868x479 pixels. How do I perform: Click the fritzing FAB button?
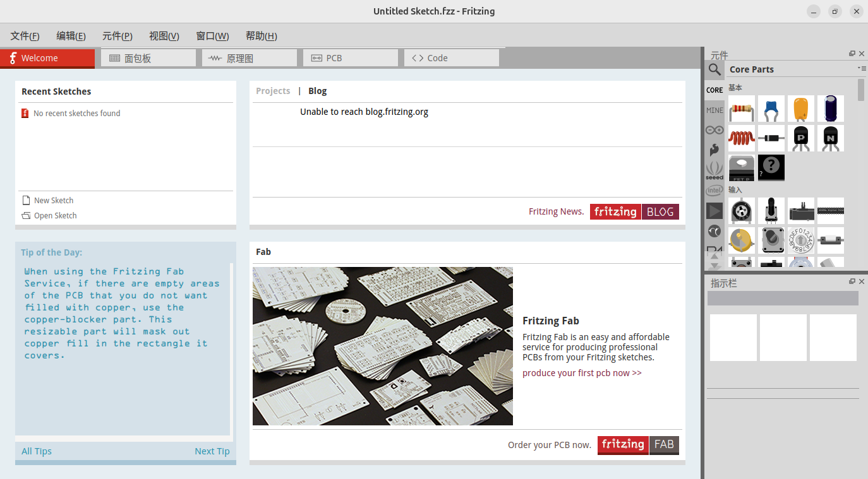tap(638, 445)
